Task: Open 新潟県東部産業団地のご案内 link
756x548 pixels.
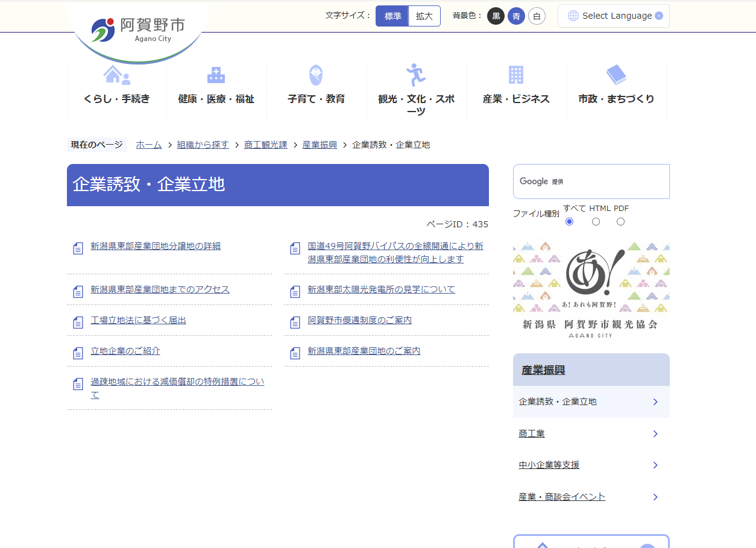Action: point(364,351)
